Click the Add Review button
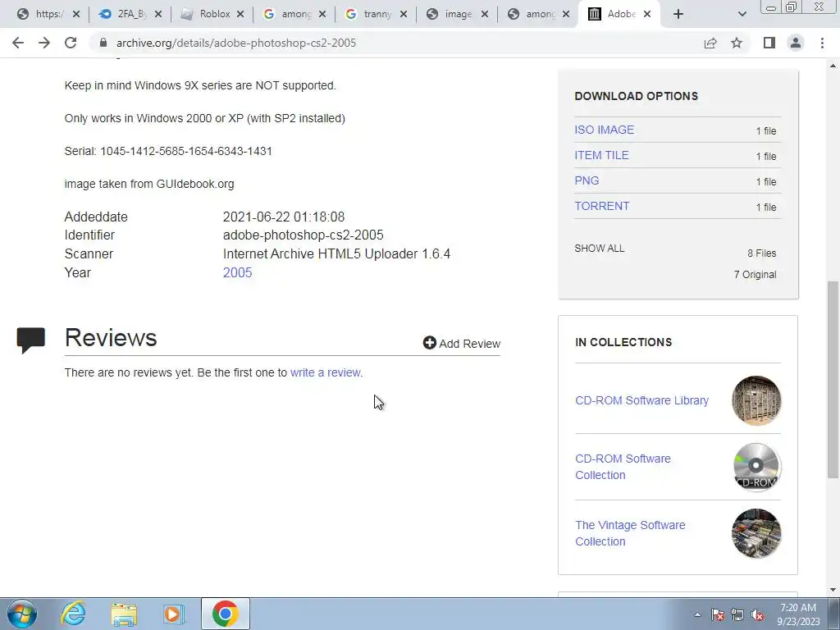This screenshot has width=840, height=630. [x=462, y=344]
